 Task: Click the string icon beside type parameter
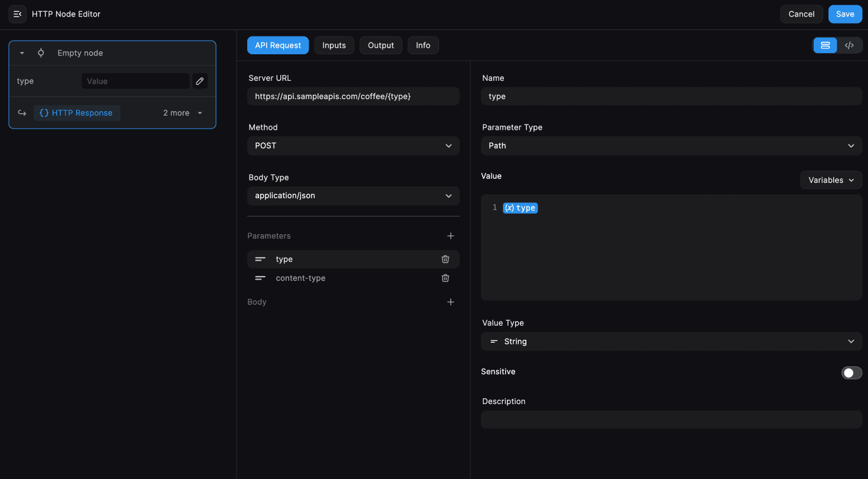[260, 260]
